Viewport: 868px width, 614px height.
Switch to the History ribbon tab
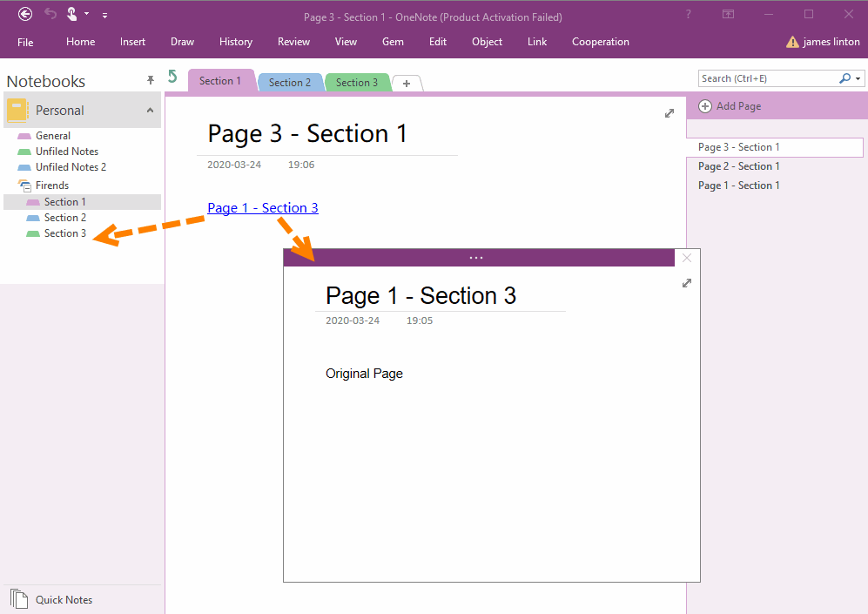tap(236, 42)
